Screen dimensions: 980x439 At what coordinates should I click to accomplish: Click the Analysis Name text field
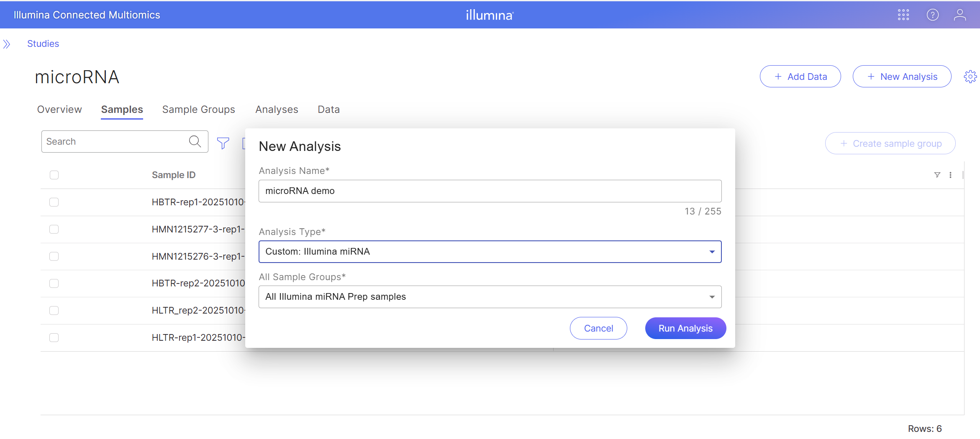point(490,191)
